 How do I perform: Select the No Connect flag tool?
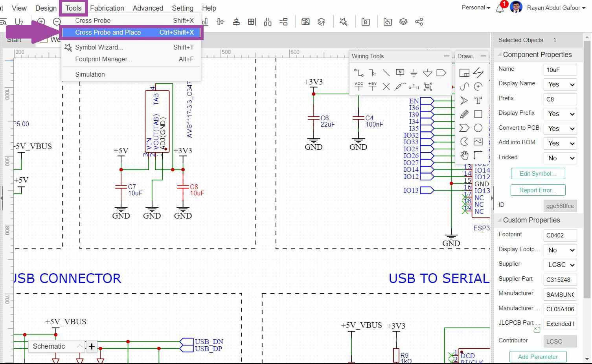(x=386, y=86)
